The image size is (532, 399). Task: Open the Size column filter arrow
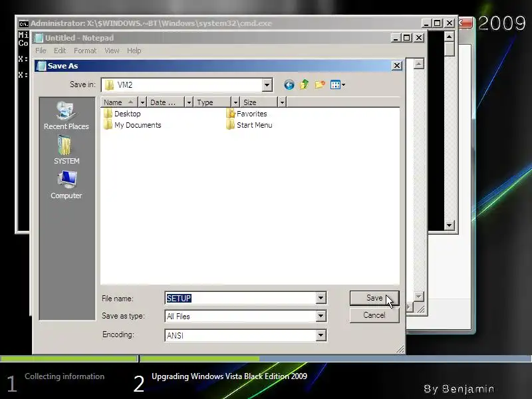coord(282,102)
